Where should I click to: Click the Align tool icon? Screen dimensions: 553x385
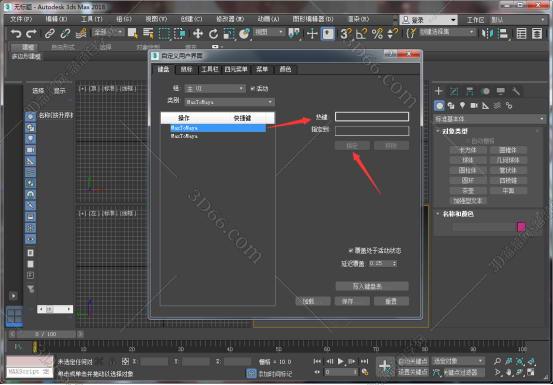503,34
